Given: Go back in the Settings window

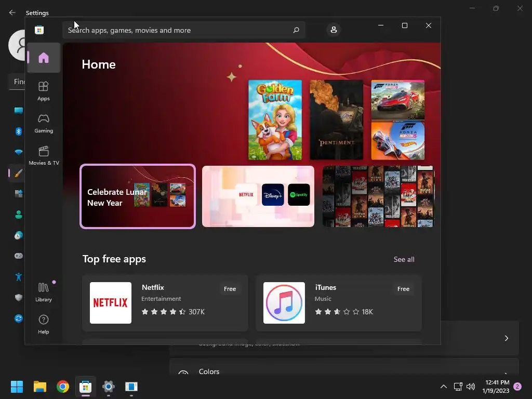Looking at the screenshot, I should pyautogui.click(x=12, y=12).
